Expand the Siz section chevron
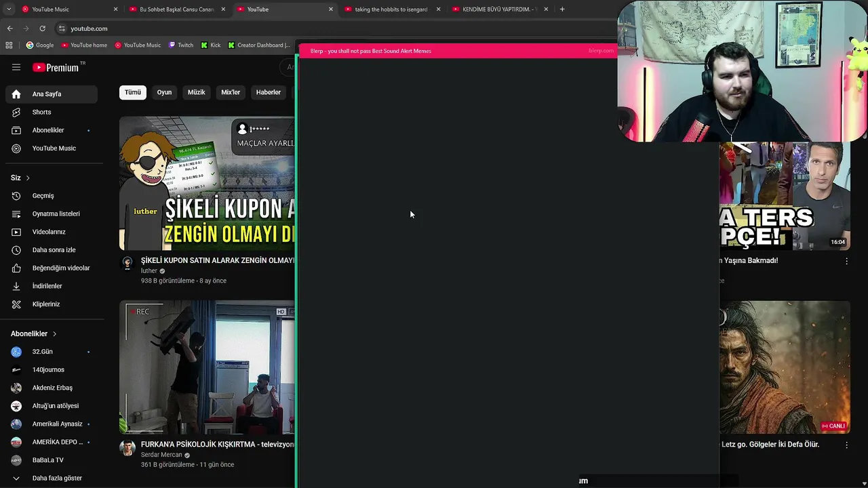Image resolution: width=868 pixels, height=488 pixels. pos(28,178)
